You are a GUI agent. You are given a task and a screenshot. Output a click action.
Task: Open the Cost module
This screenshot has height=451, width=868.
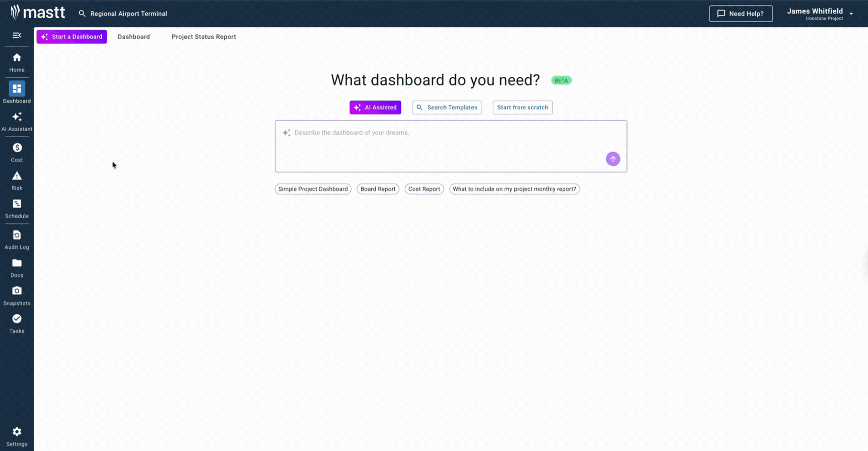tap(16, 152)
